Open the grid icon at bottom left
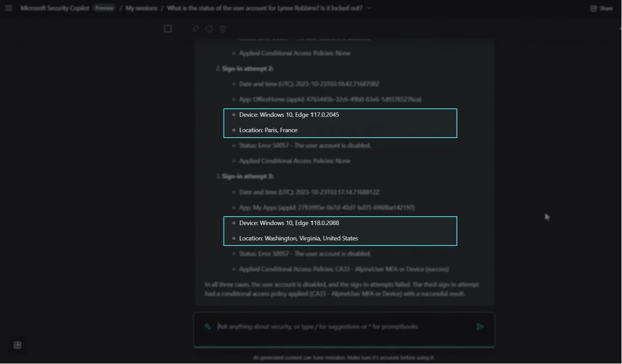The width and height of the screenshot is (622, 364). [17, 345]
